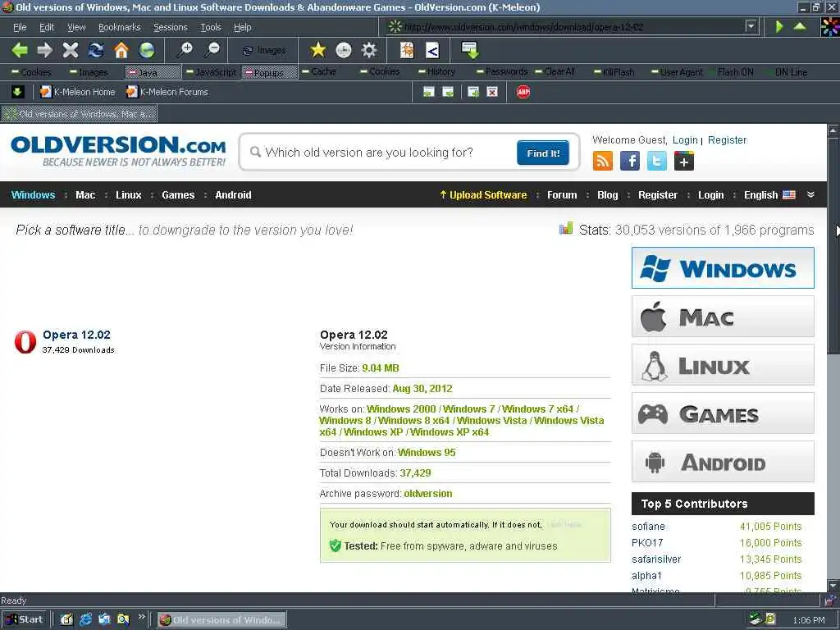Viewport: 840px width, 630px height.
Task: Open K-Meleon Forums bookmark
Action: tap(167, 92)
